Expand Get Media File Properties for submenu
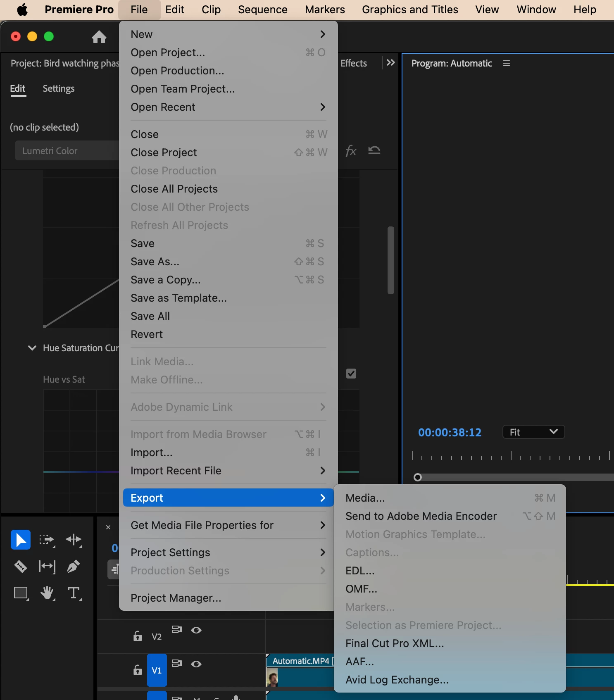 (228, 525)
